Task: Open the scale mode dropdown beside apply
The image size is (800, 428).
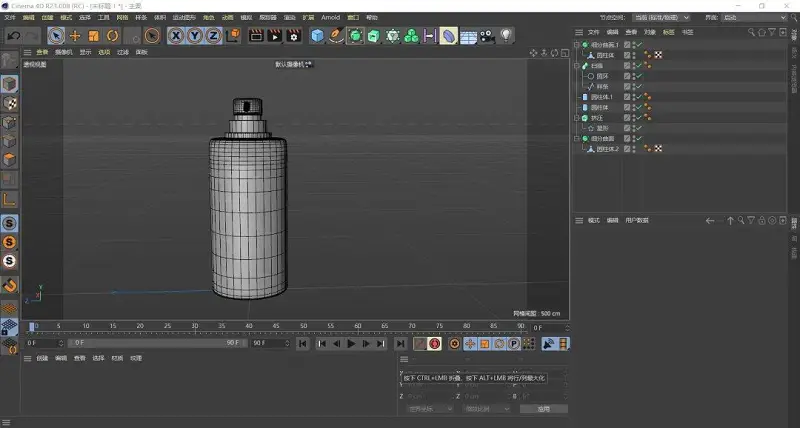Action: click(487, 409)
